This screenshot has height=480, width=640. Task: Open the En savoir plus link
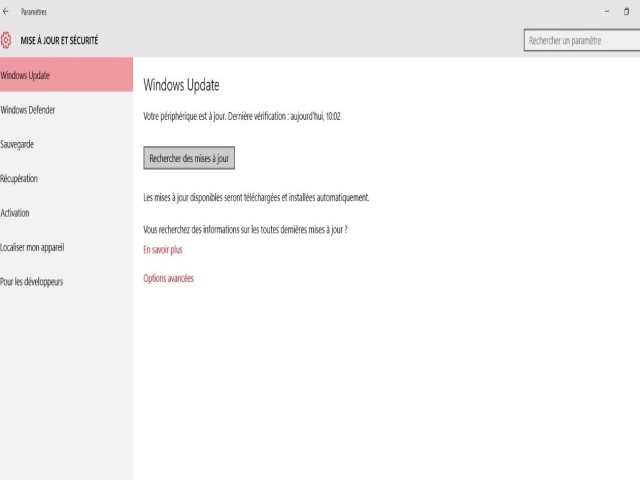pyautogui.click(x=163, y=250)
